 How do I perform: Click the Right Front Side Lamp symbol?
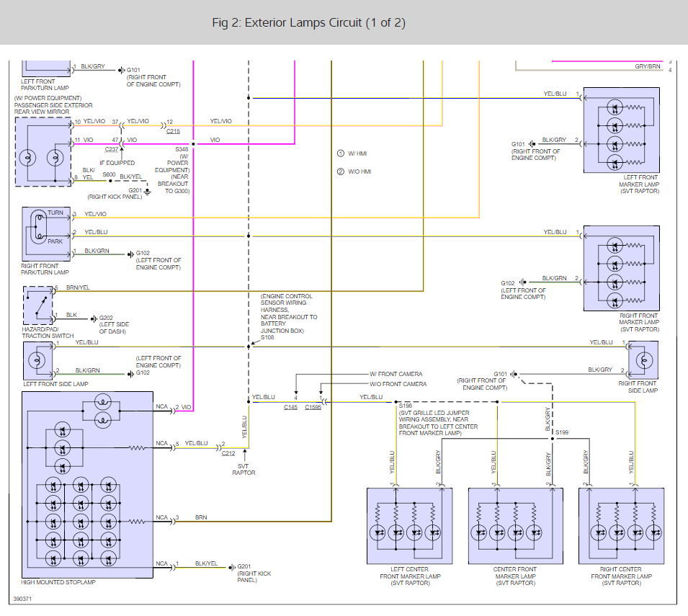tap(643, 360)
